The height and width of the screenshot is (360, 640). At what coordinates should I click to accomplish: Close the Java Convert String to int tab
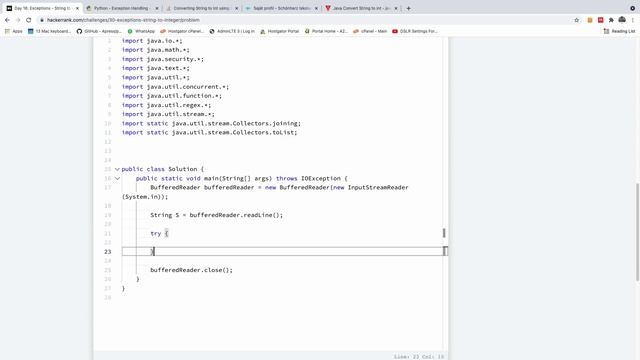tap(396, 8)
